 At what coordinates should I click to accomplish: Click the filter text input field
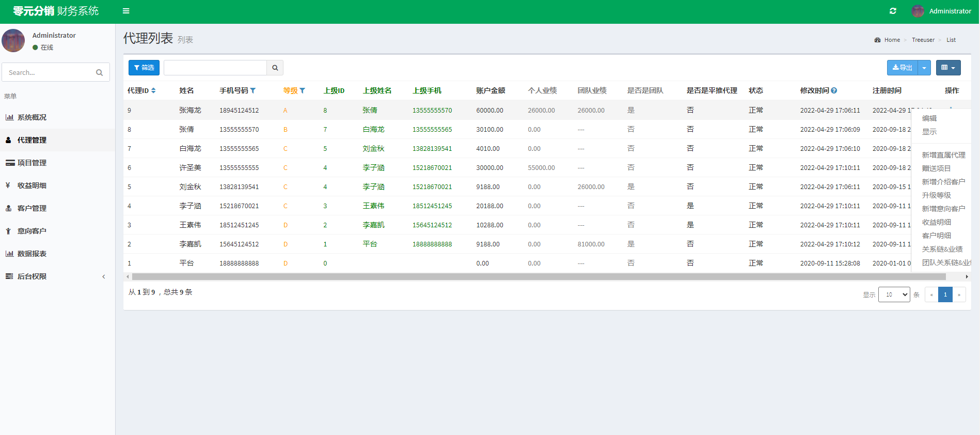click(215, 68)
